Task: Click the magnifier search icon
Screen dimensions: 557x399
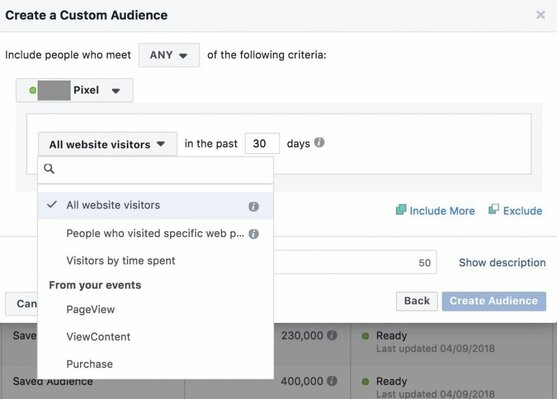Action: [x=49, y=169]
